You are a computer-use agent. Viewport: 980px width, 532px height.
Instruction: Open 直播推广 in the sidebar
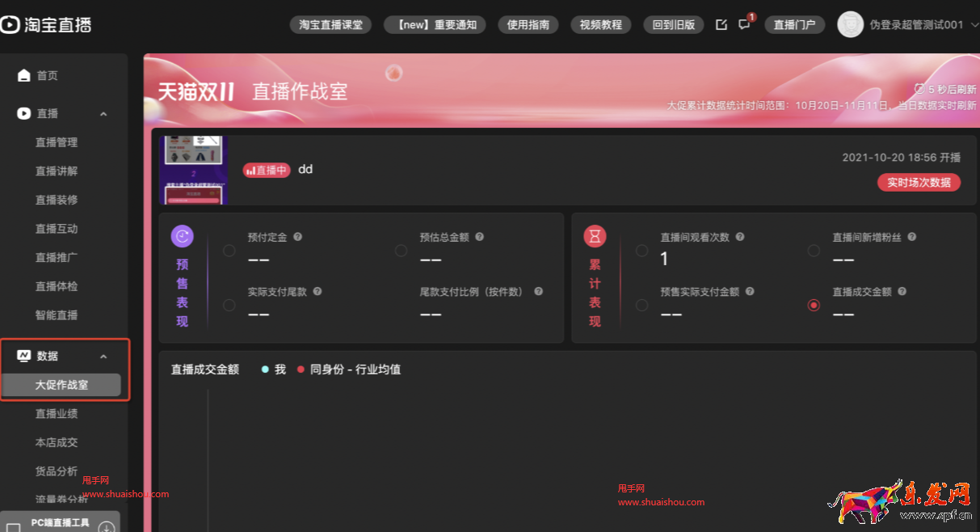click(57, 257)
